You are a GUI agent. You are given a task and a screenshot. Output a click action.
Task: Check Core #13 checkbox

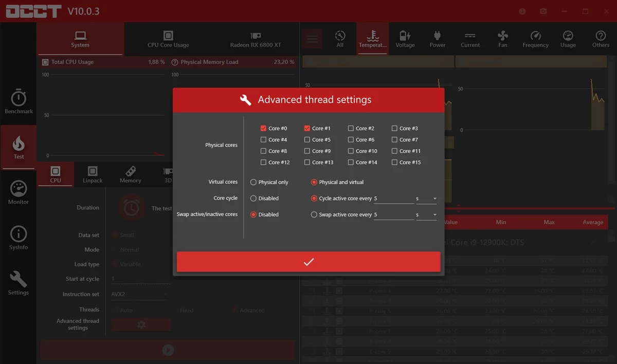tap(307, 162)
